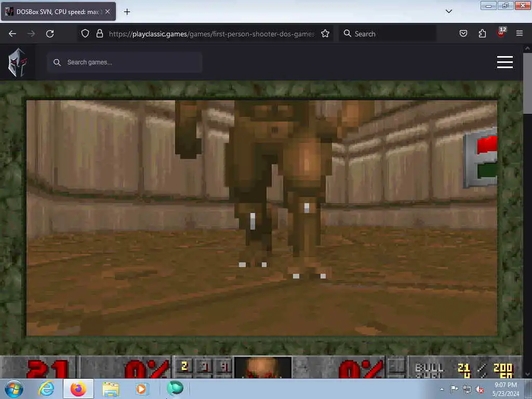The width and height of the screenshot is (532, 399).
Task: Bookmark this page with the star
Action: [x=325, y=33]
